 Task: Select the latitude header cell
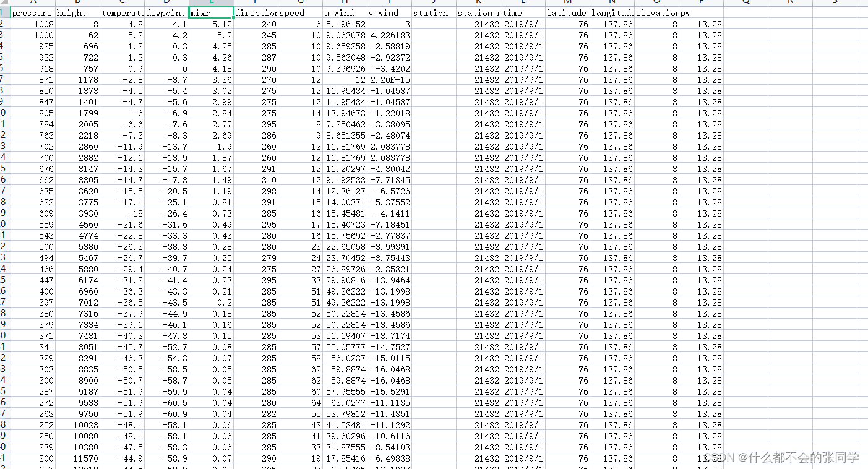(x=567, y=13)
